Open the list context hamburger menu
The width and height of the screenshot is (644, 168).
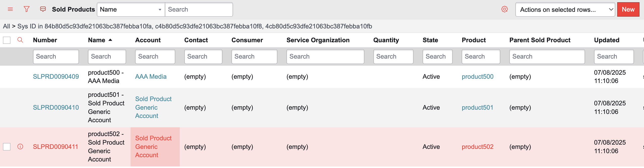click(10, 9)
